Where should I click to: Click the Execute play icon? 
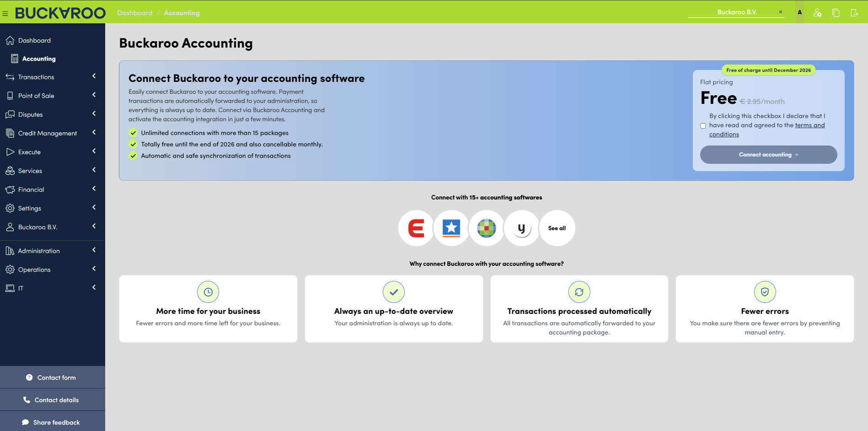(x=10, y=152)
